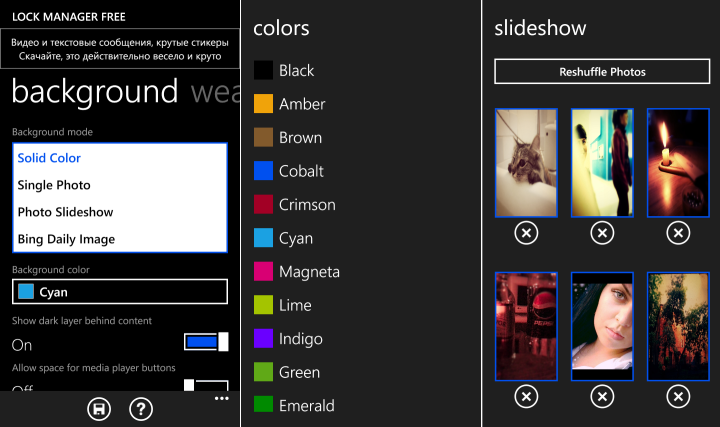
Task: Open the help question mark icon
Action: click(142, 408)
